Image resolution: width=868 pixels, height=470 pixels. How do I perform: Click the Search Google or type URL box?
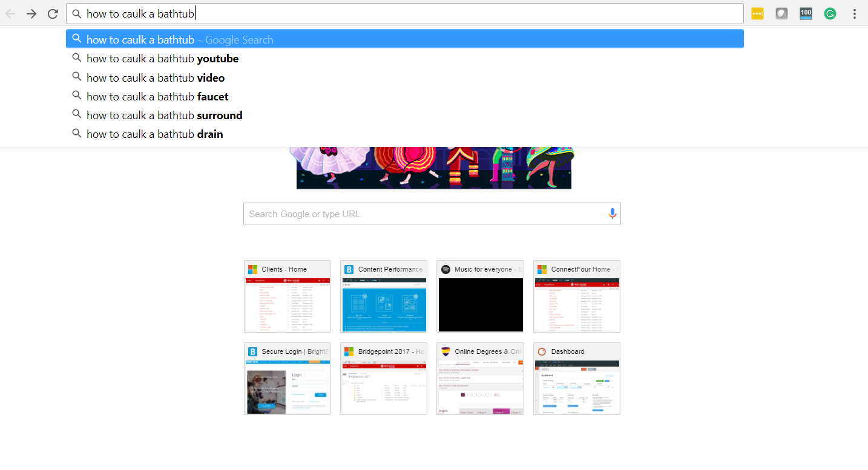tap(432, 214)
